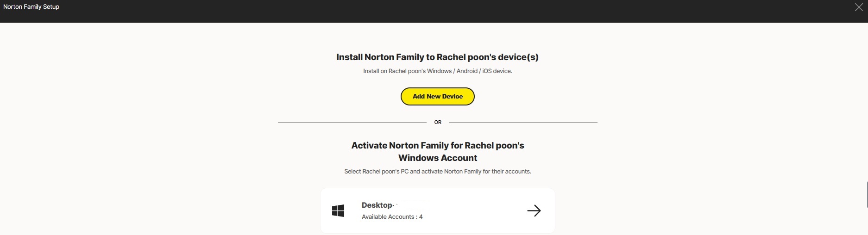Click the vertical scrollbar thumb on right edge
This screenshot has width=868, height=235.
(867, 194)
